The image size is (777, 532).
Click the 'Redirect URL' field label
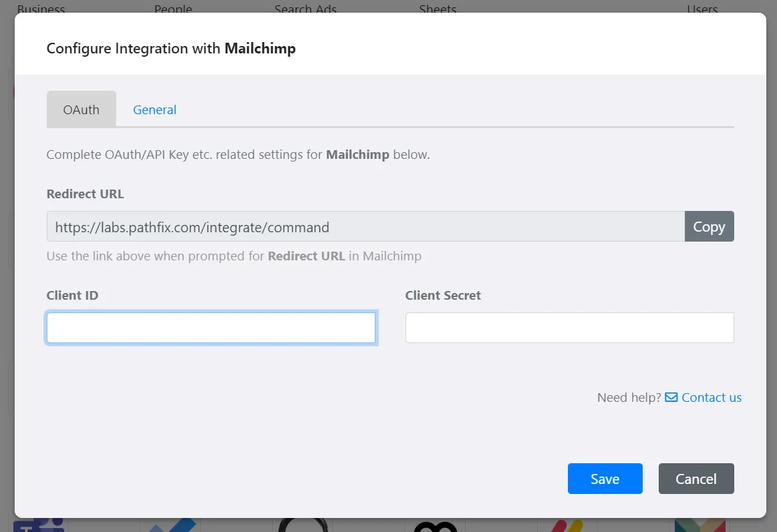coord(86,194)
